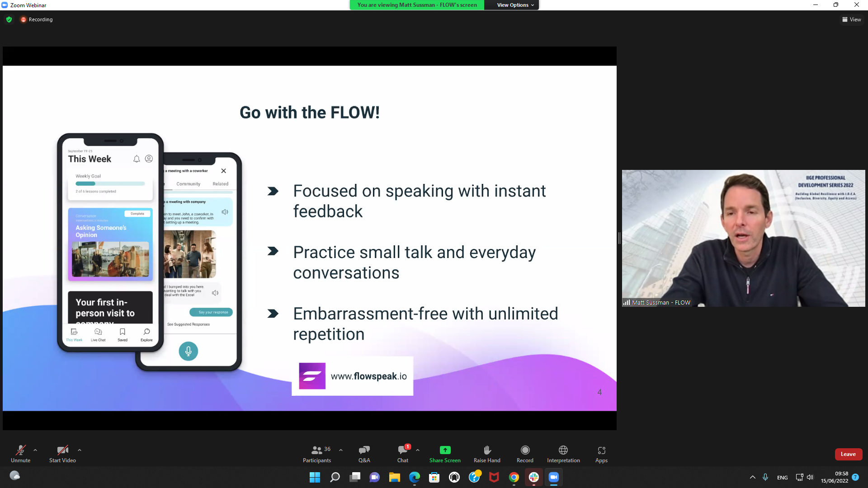The image size is (868, 488).
Task: Open the View Options dropdown
Action: click(515, 5)
